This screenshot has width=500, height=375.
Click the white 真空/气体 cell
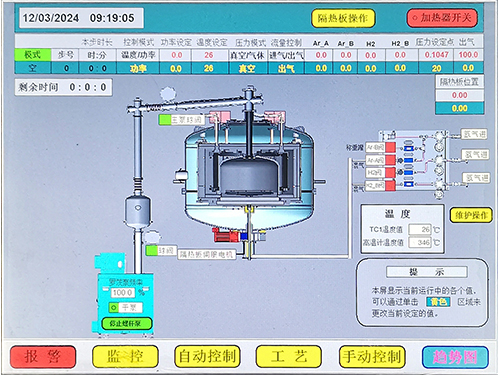coord(248,55)
